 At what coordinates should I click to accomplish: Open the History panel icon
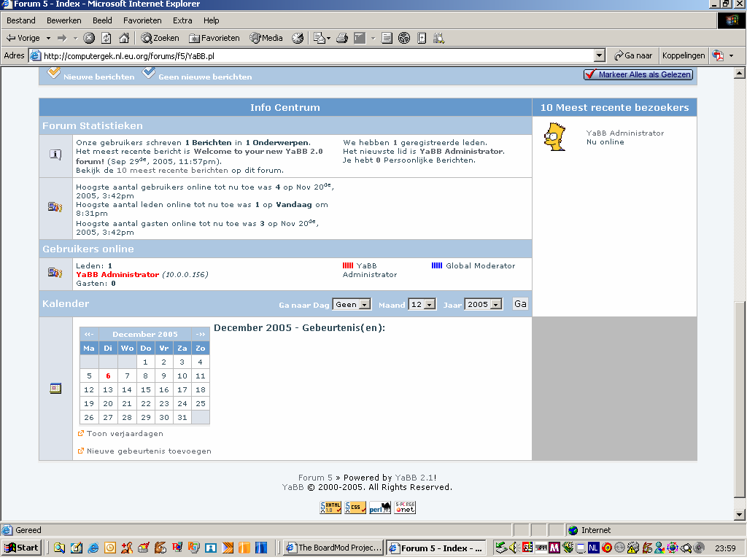(x=298, y=38)
